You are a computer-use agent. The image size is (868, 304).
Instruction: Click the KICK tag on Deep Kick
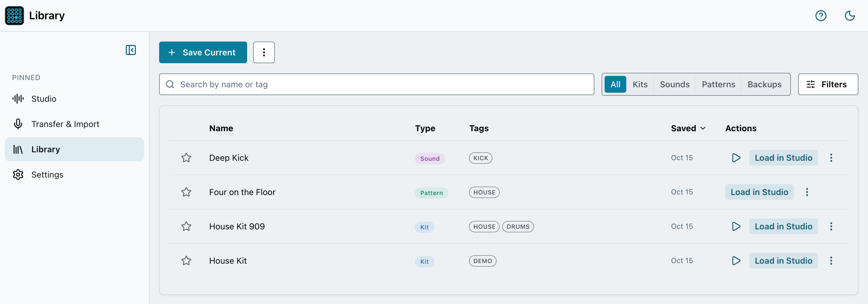480,158
